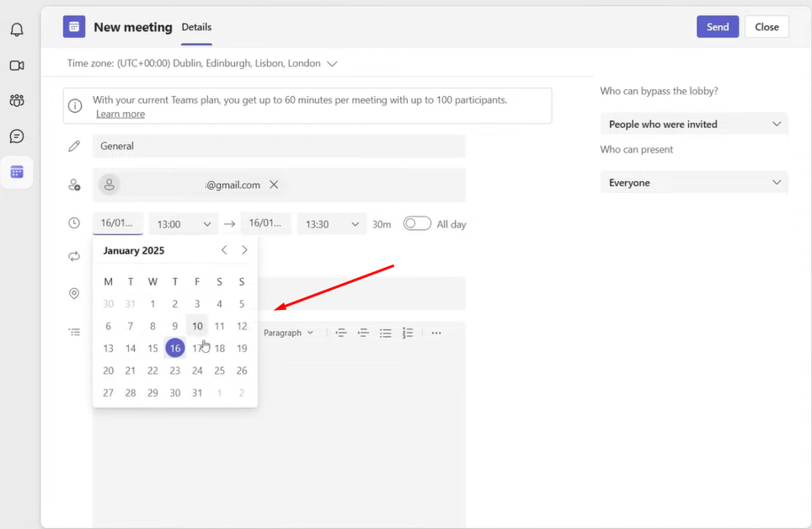Open the Communities sidebar icon
The width and height of the screenshot is (812, 529).
(x=17, y=100)
